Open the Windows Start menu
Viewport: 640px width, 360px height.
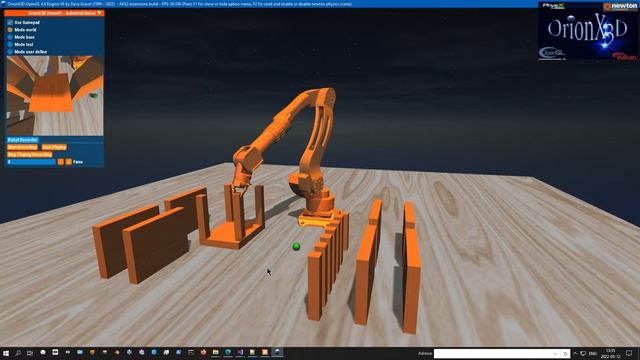6,353
